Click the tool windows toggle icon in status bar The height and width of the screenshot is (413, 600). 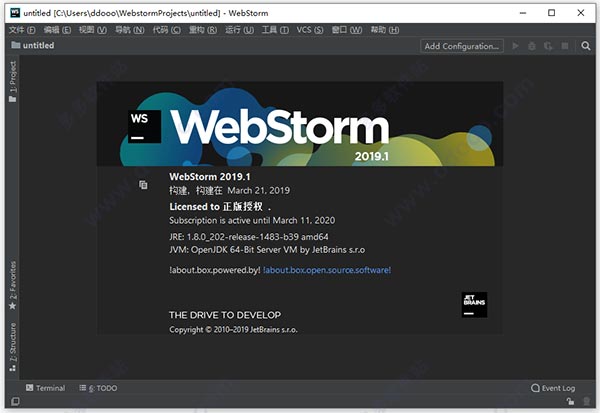pyautogui.click(x=15, y=401)
